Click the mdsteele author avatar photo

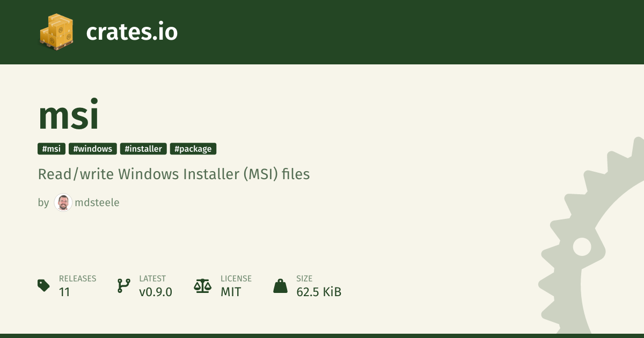[63, 203]
